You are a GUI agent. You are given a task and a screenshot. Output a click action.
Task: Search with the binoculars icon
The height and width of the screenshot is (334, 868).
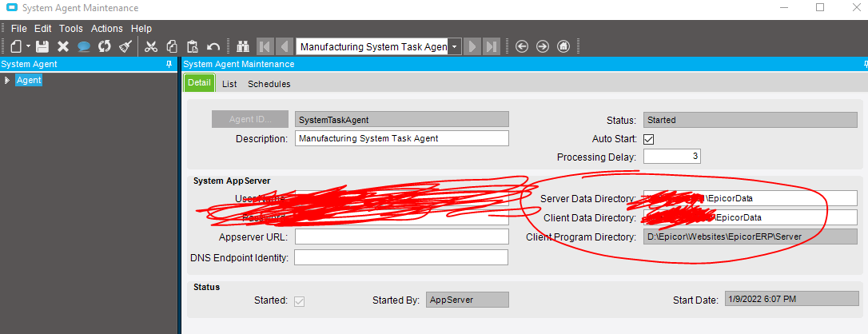click(x=243, y=46)
